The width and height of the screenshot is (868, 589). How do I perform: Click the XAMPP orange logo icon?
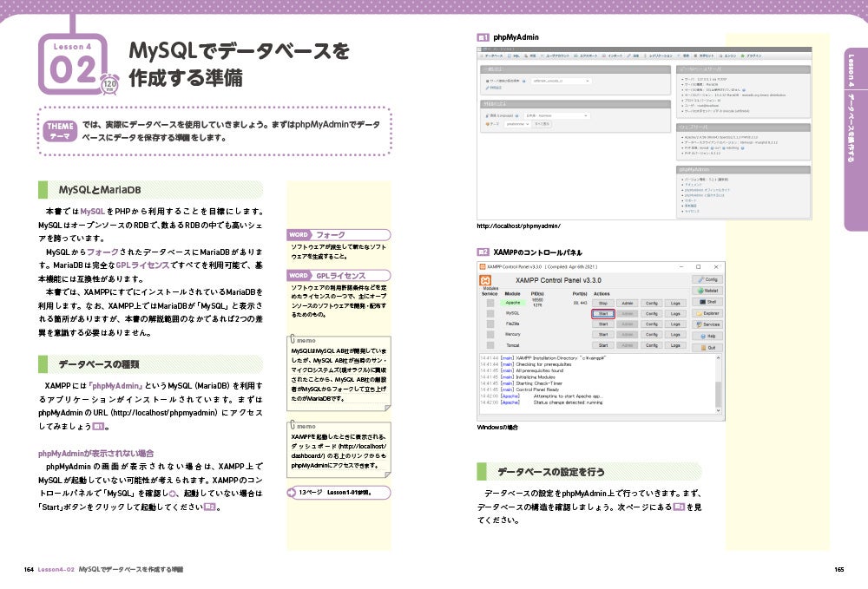[x=485, y=280]
